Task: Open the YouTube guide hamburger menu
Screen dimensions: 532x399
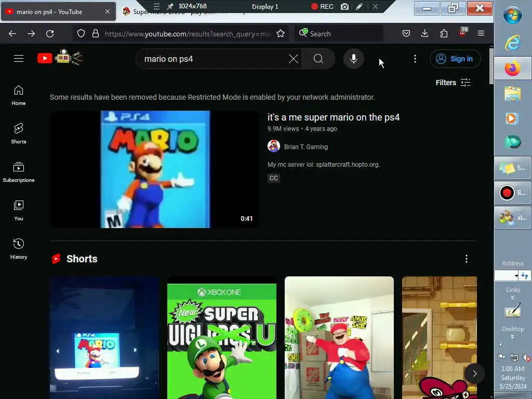Action: (19, 59)
